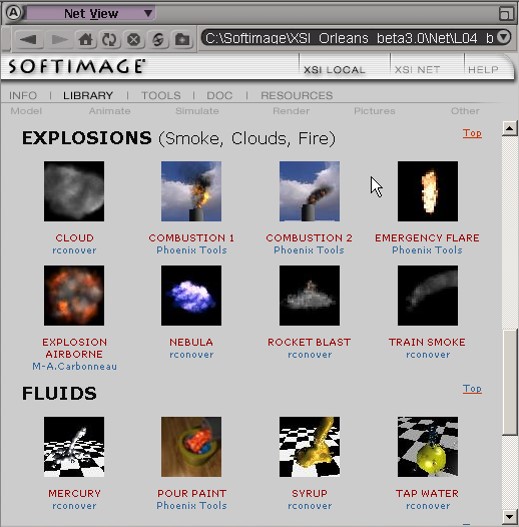Screen dimensions: 519x527
Task: Click the MERCURY title link
Action: [x=74, y=493]
